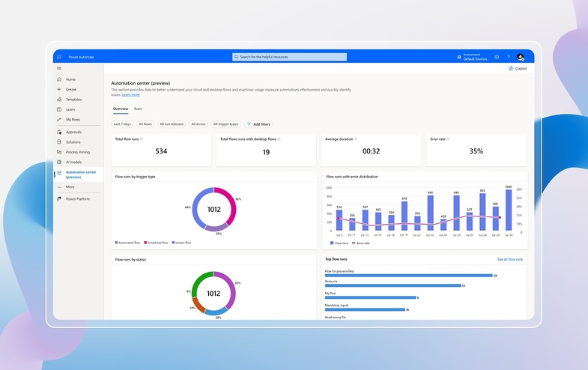Expand the All flows filter
Screen dimensions: 588x370
[x=145, y=124]
